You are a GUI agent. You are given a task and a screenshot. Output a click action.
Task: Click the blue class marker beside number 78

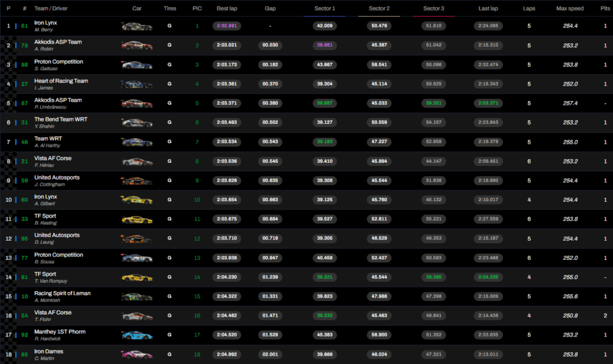click(16, 45)
